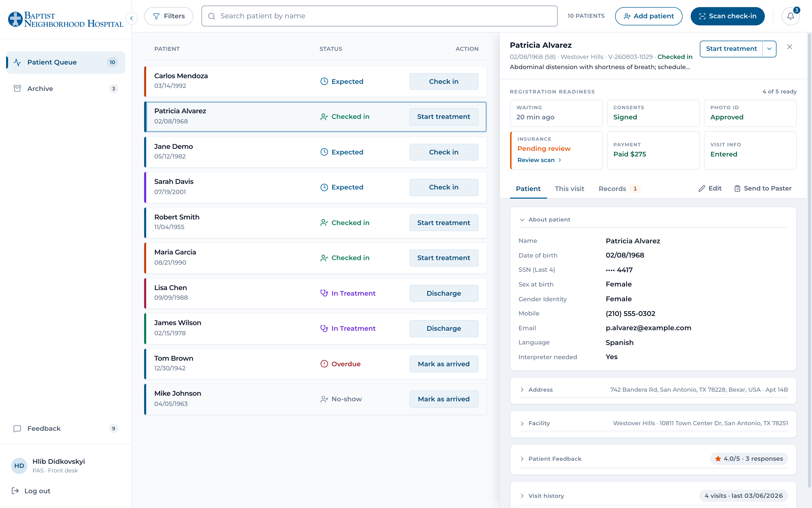Open the Start treatment dropdown arrow
The height and width of the screenshot is (508, 812).
(769, 49)
